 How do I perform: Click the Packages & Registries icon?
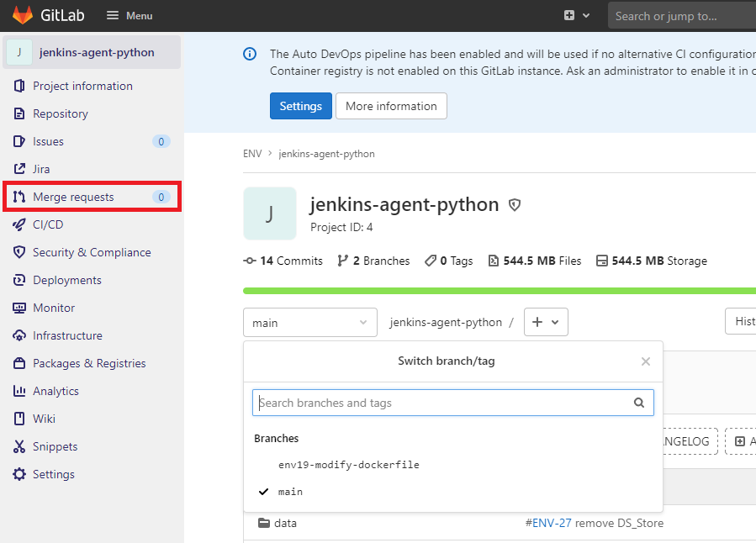(x=19, y=363)
